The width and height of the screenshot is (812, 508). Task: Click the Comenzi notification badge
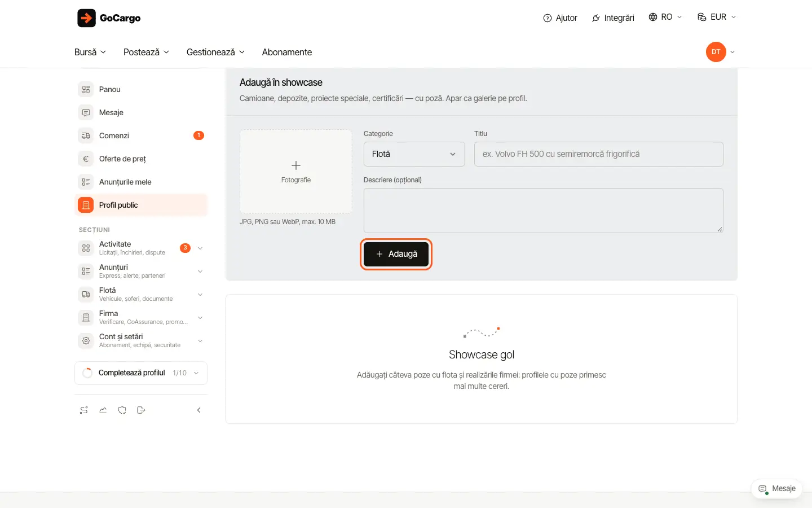pos(198,135)
